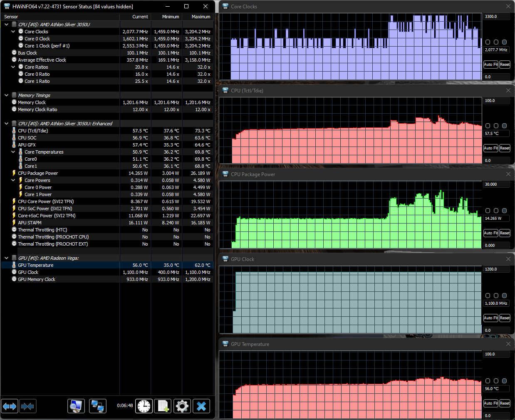The width and height of the screenshot is (515, 420).
Task: Select the GPU Memory Clock row
Action: tap(107, 279)
